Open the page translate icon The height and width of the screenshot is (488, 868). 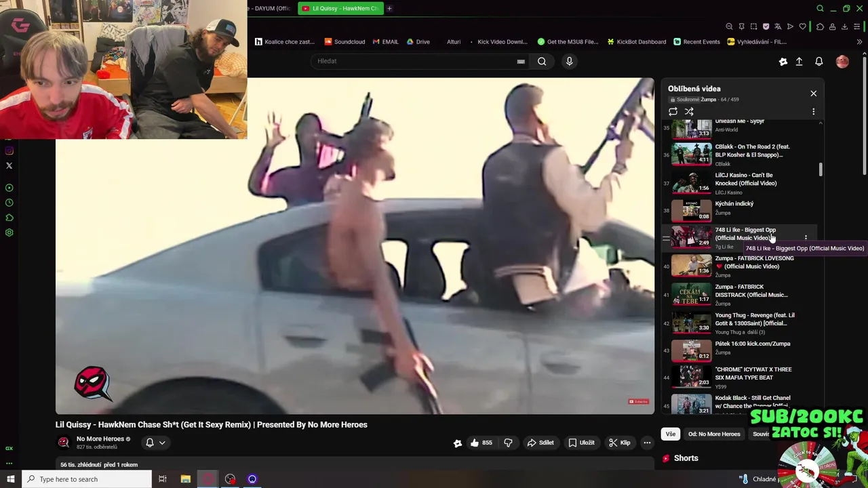[778, 26]
